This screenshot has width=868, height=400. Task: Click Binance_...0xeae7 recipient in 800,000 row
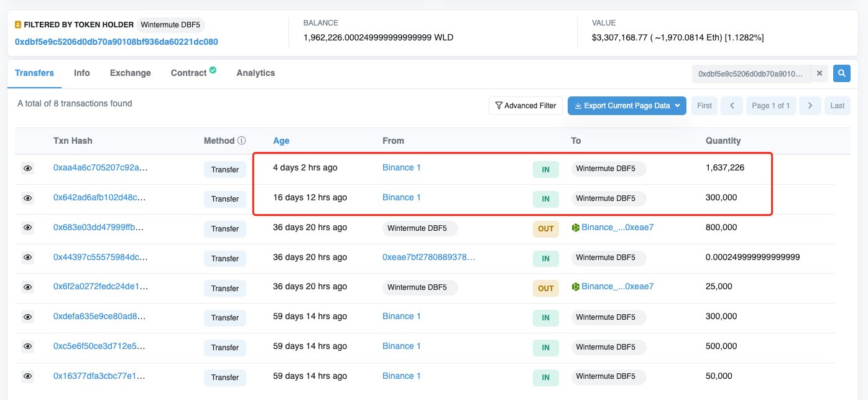(x=617, y=227)
